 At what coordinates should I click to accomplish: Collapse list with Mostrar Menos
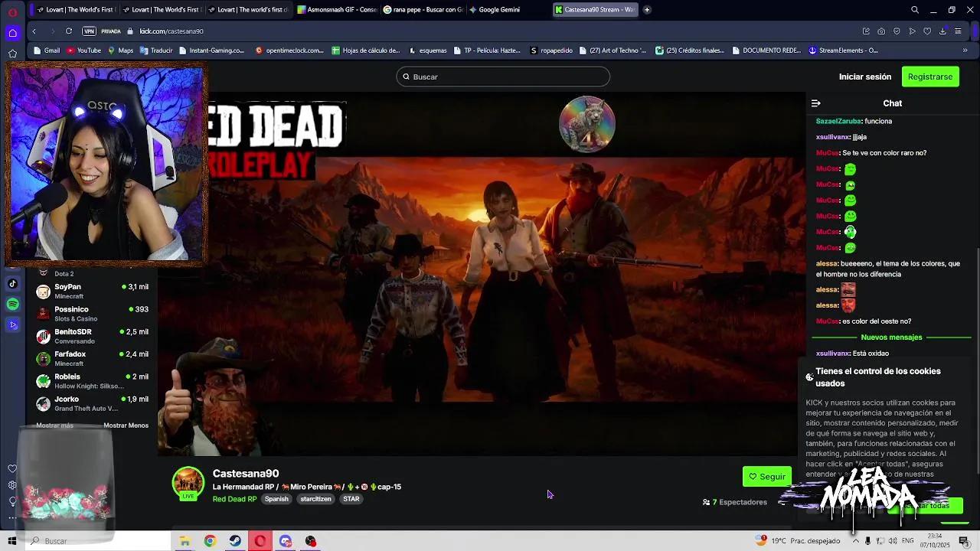tap(126, 425)
